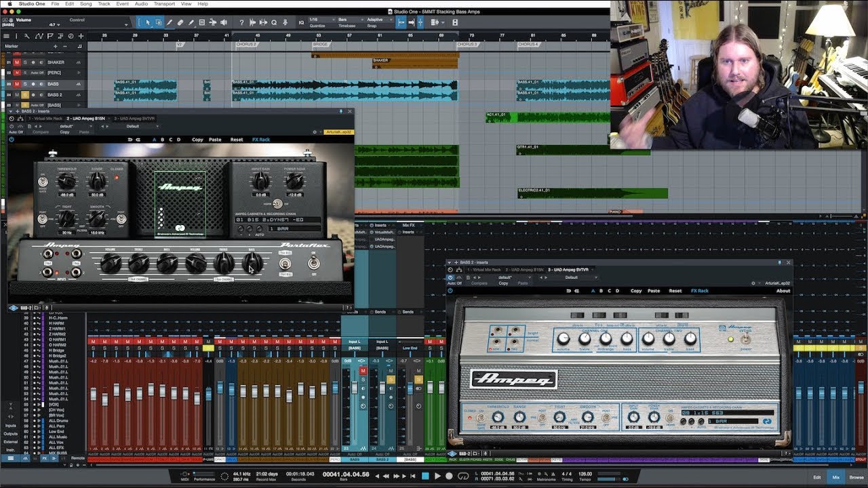
Task: Open the File menu
Action: point(55,3)
